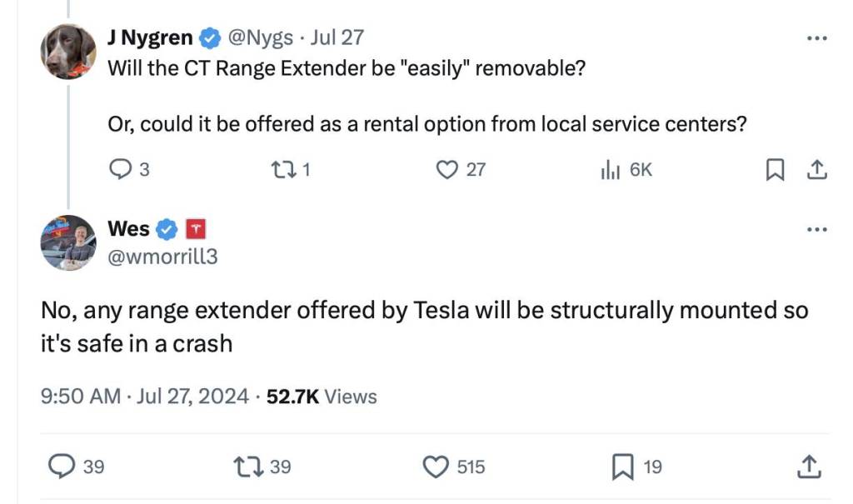Share J Nygren's tweet
This screenshot has height=504, width=853.
point(817,170)
